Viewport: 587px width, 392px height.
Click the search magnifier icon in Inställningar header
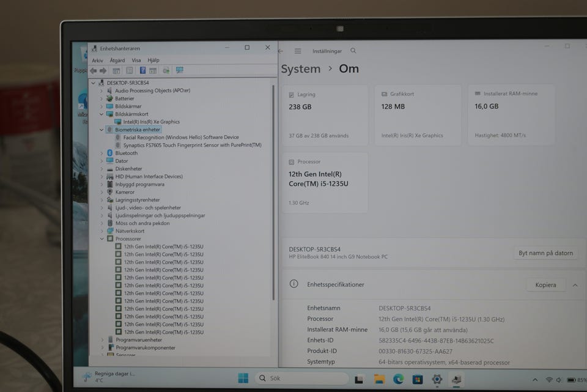click(x=353, y=51)
